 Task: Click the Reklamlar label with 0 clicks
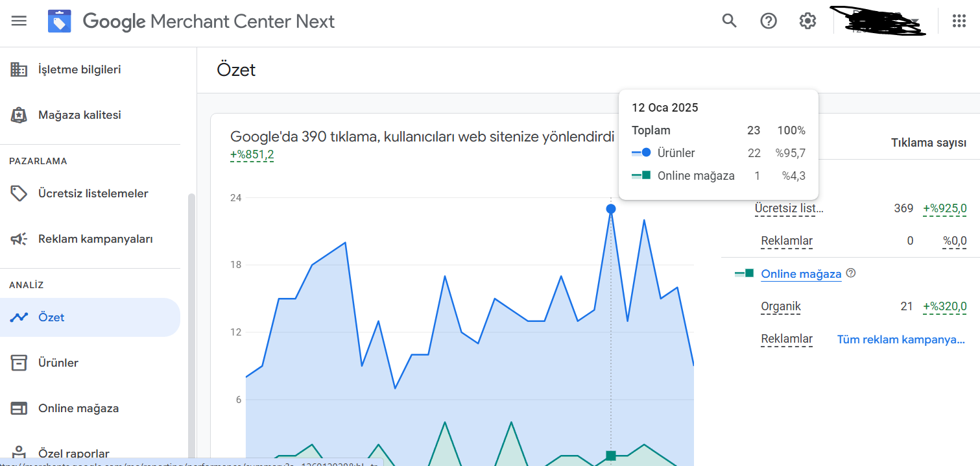[x=787, y=241]
